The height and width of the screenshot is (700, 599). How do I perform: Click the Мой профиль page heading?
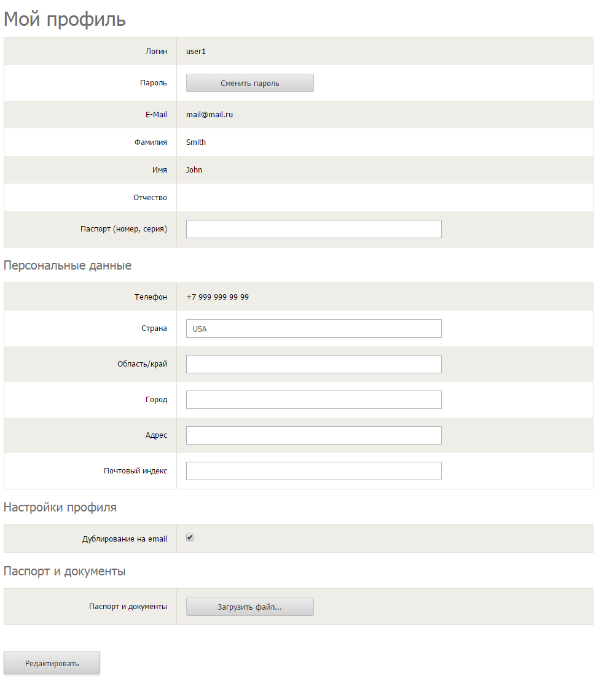(65, 20)
